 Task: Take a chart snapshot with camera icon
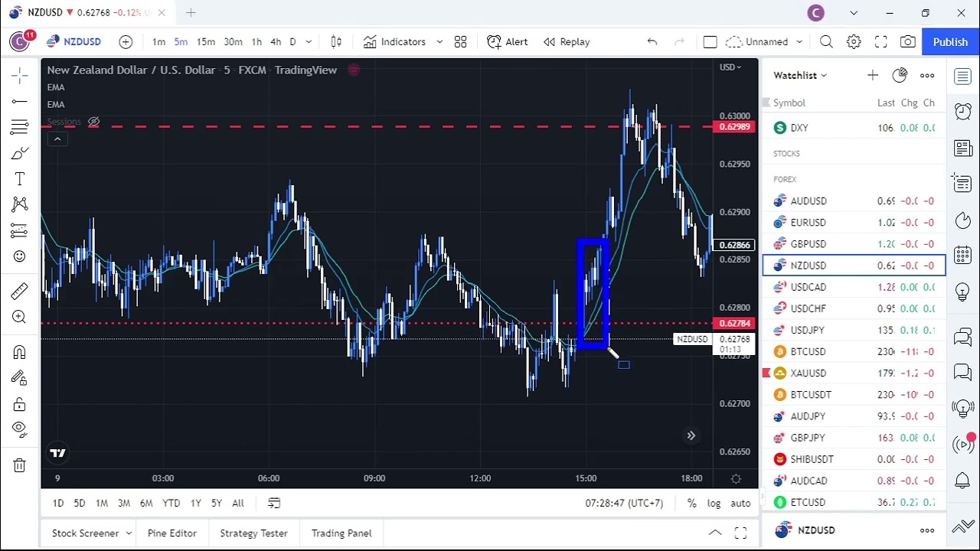(908, 42)
